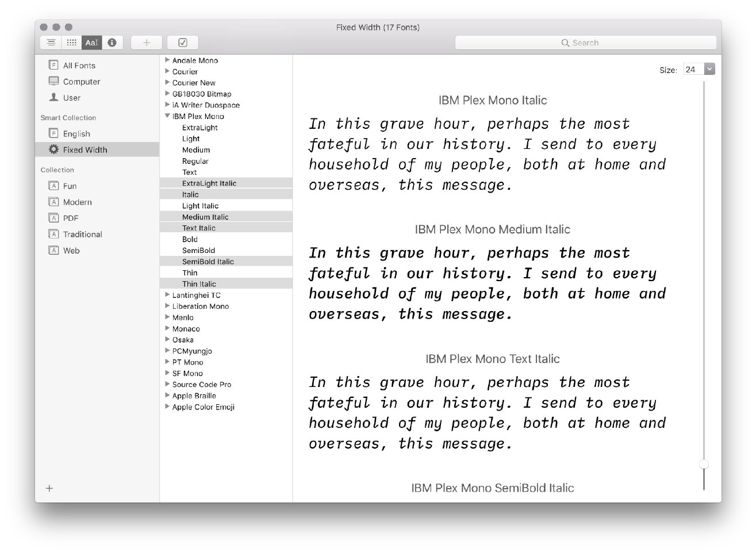Open User fonts in sidebar

pos(71,98)
